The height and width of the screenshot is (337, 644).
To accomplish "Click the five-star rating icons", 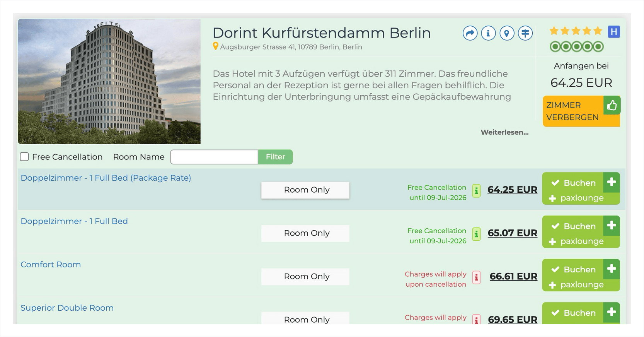I will tap(576, 31).
